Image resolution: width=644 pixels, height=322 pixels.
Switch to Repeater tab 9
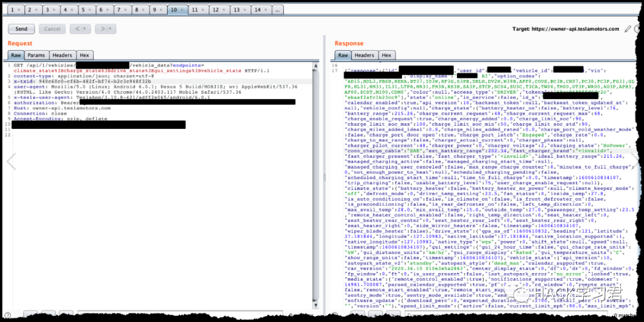[154, 10]
